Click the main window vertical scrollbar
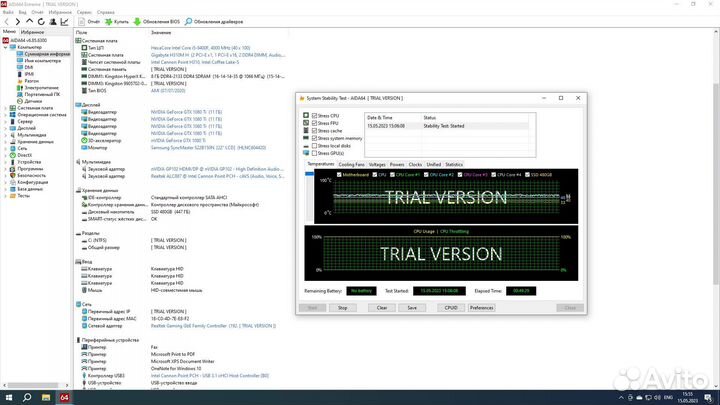720x405 pixels. click(716, 209)
